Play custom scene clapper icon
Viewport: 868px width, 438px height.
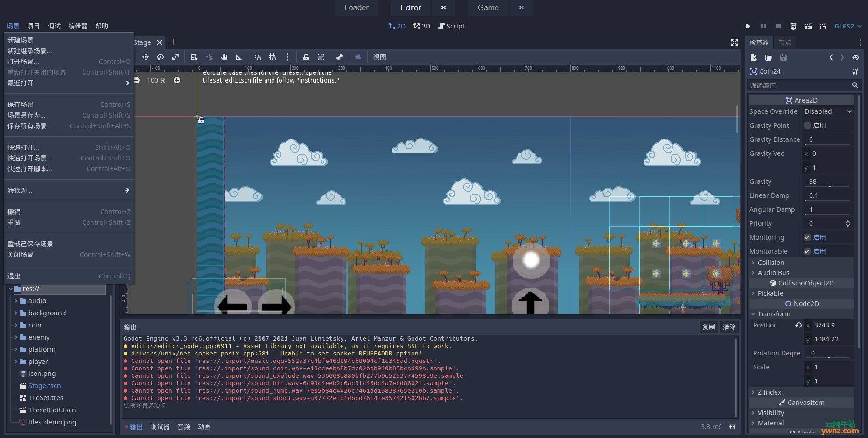(x=823, y=26)
